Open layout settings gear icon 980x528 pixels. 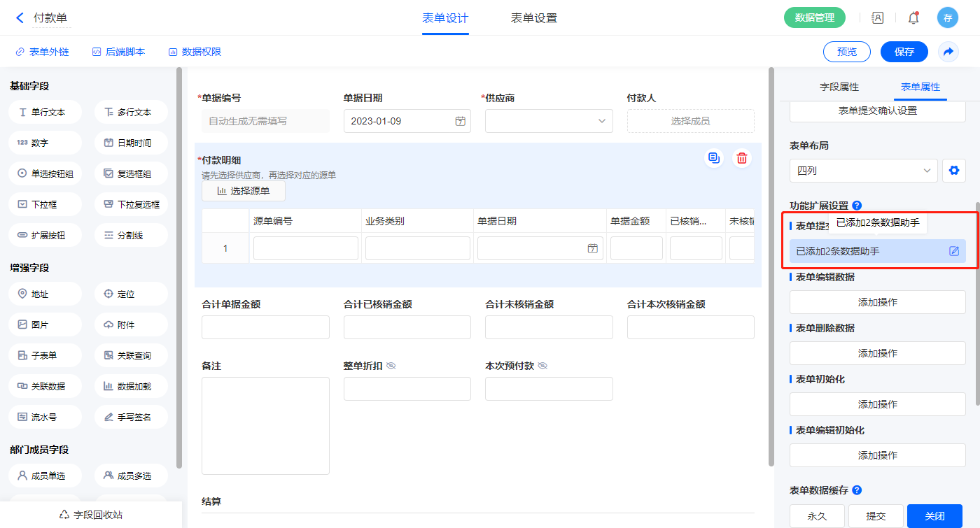point(953,170)
